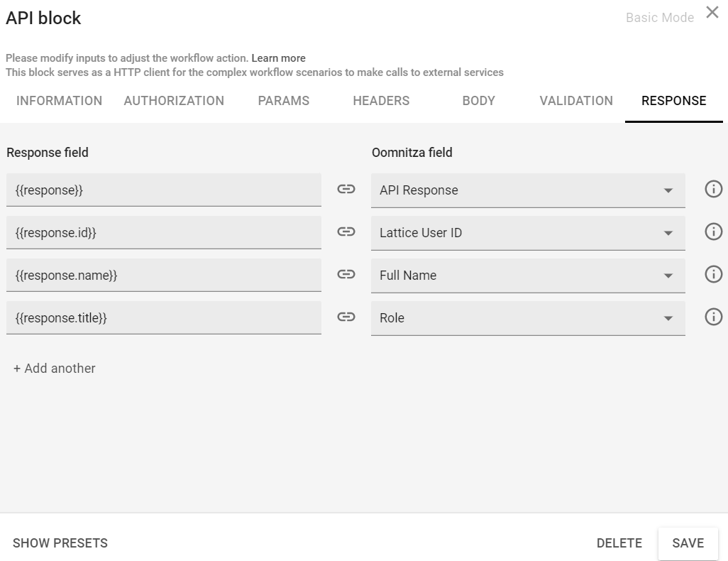The width and height of the screenshot is (728, 561).
Task: Switch to the HEADERS tab
Action: (x=381, y=101)
